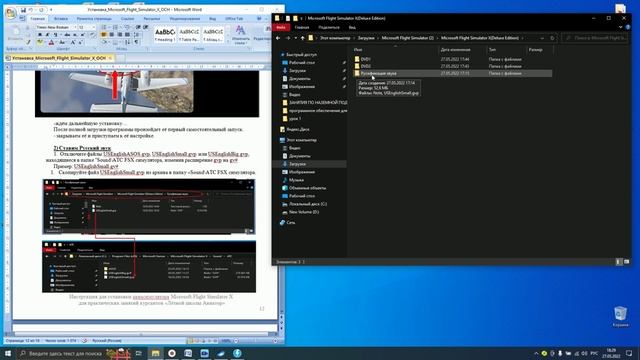Viewport: 640px width, 360px height.
Task: Expand the Explorer ribbon chevron
Action: pyautogui.click(x=620, y=27)
